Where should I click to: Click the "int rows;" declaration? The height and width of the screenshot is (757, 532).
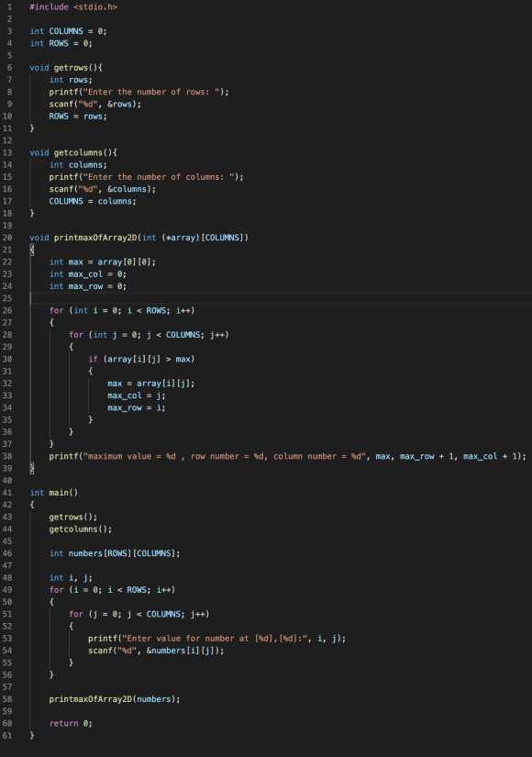(71, 80)
